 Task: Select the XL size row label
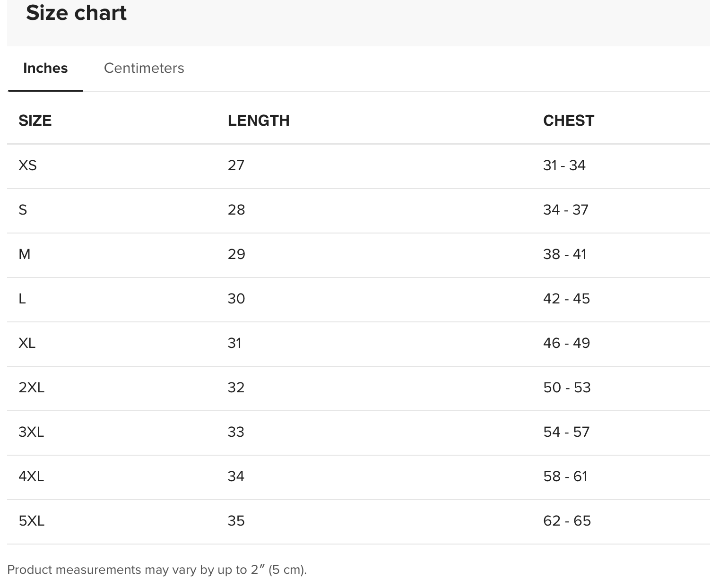(27, 343)
